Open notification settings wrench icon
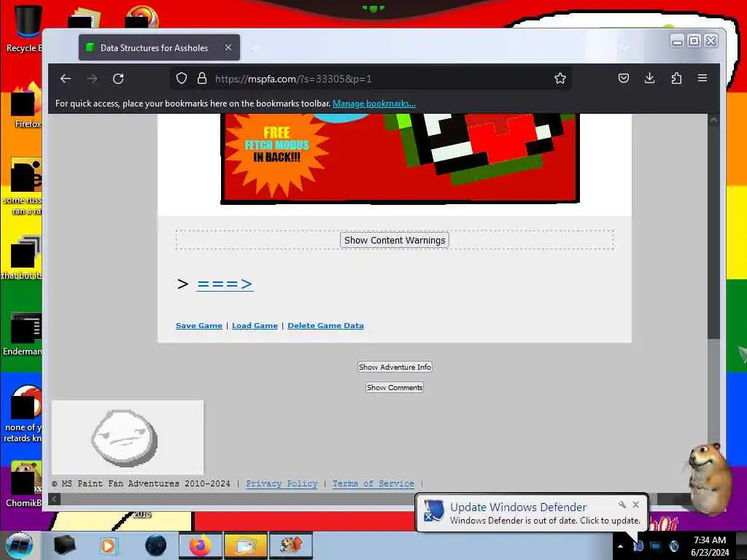The image size is (747, 560). (622, 505)
